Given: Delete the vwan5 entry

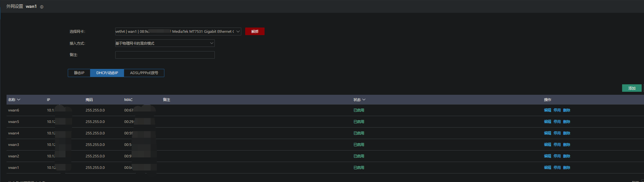Looking at the screenshot, I should tap(566, 122).
